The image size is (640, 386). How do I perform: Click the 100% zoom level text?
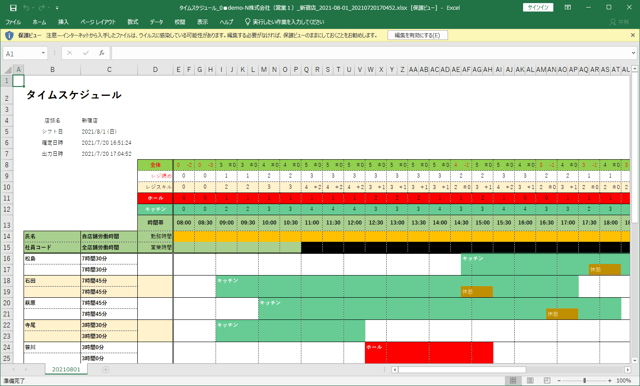click(623, 381)
